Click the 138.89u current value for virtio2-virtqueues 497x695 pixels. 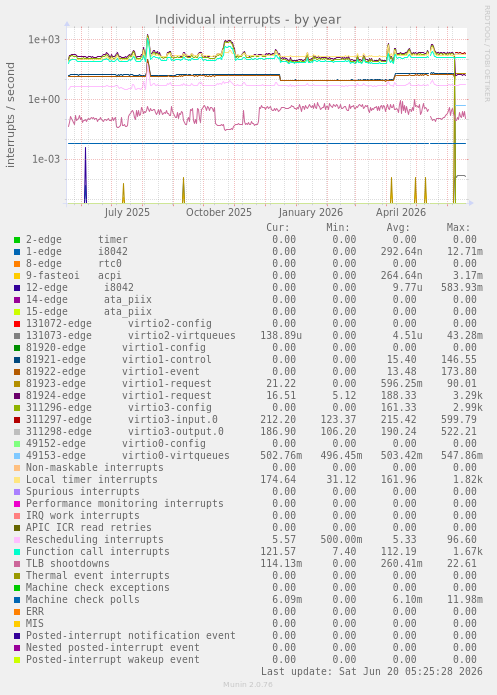pyautogui.click(x=281, y=336)
